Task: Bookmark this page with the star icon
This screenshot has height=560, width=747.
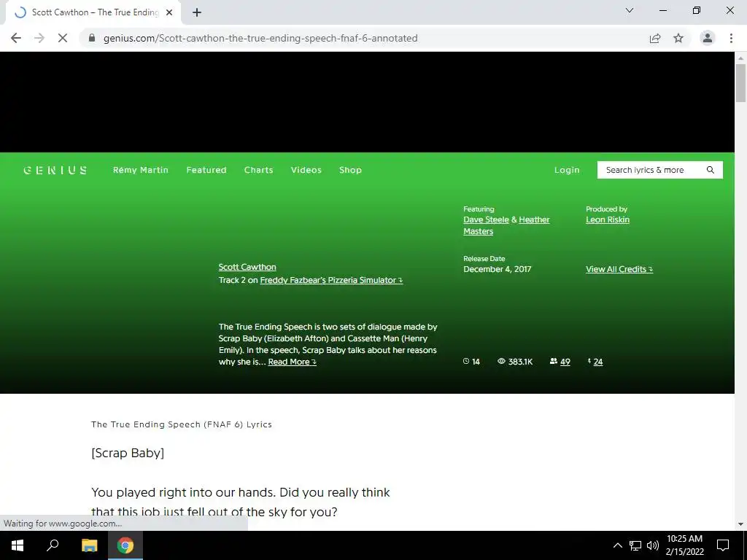Action: click(678, 38)
